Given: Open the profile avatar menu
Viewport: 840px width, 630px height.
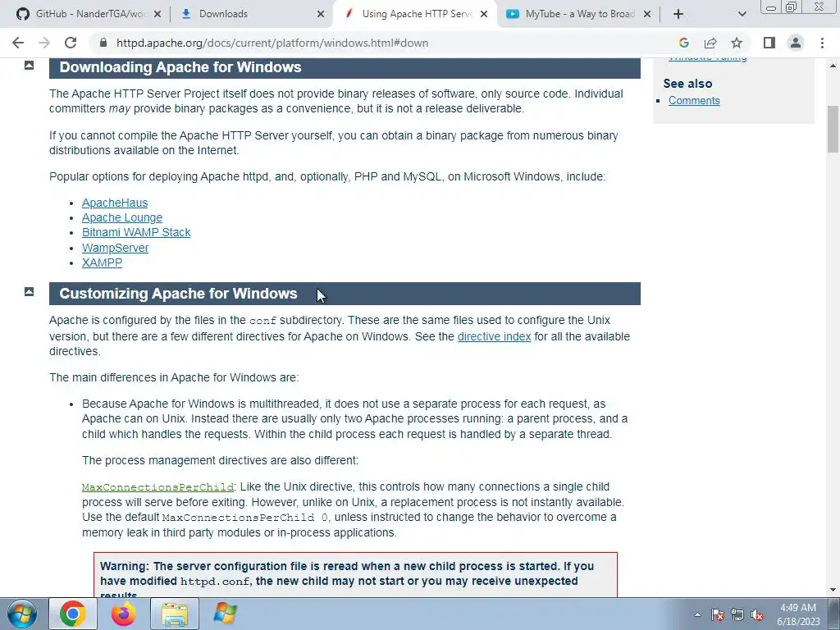Looking at the screenshot, I should (x=796, y=43).
